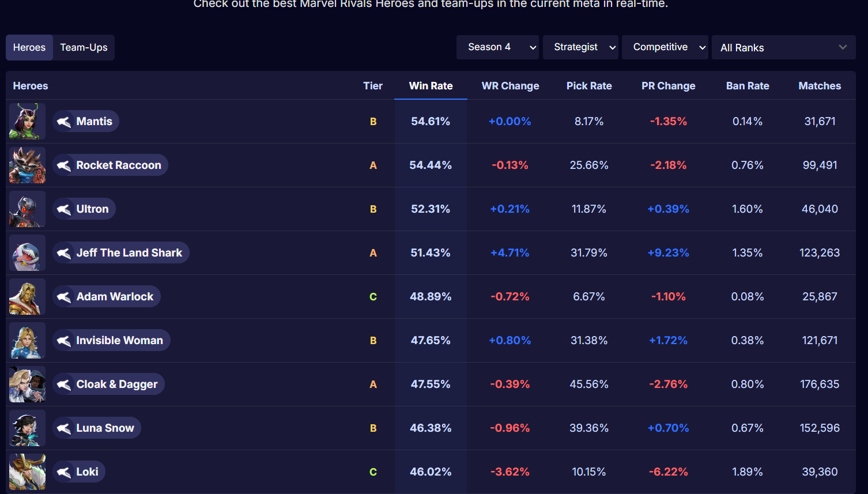Open the Jeff The Land Shark link
Viewport: 868px width, 494px height.
(121, 252)
